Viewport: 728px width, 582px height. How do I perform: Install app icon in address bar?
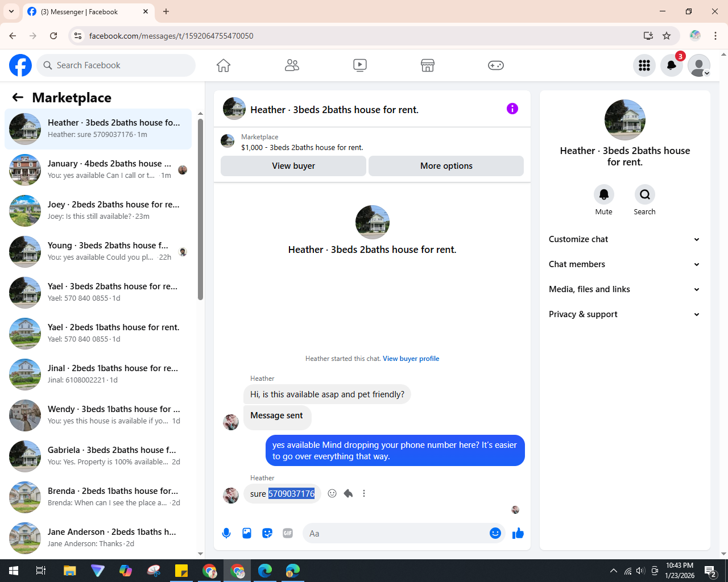point(648,36)
